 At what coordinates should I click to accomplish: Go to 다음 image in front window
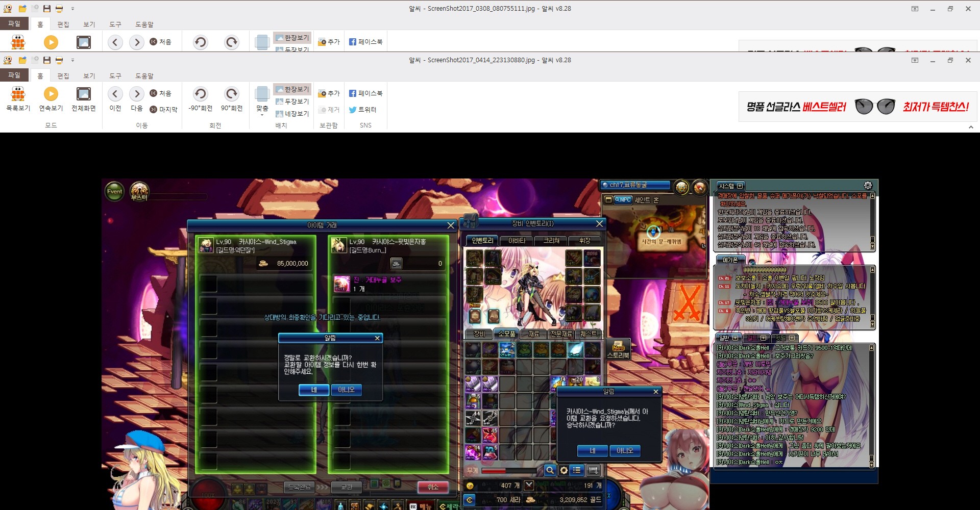click(137, 99)
